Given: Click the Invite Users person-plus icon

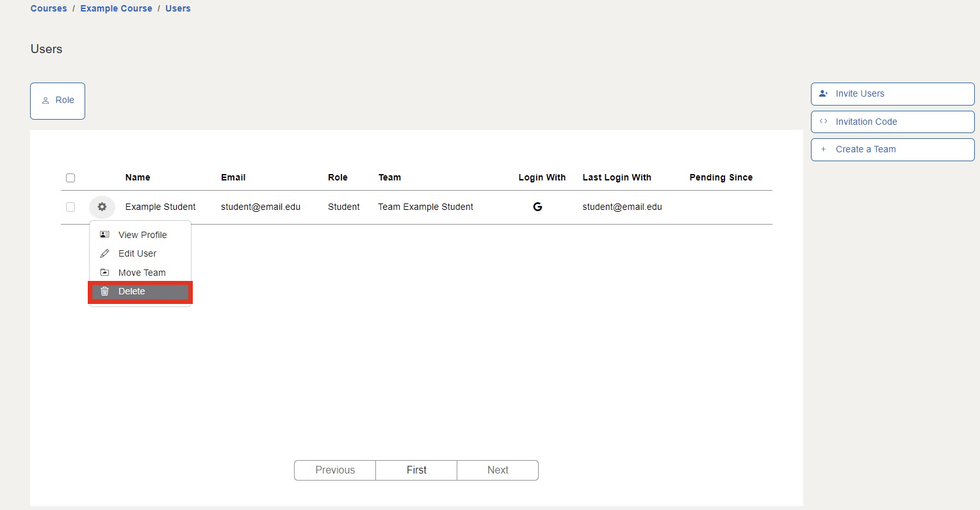Looking at the screenshot, I should tap(824, 93).
